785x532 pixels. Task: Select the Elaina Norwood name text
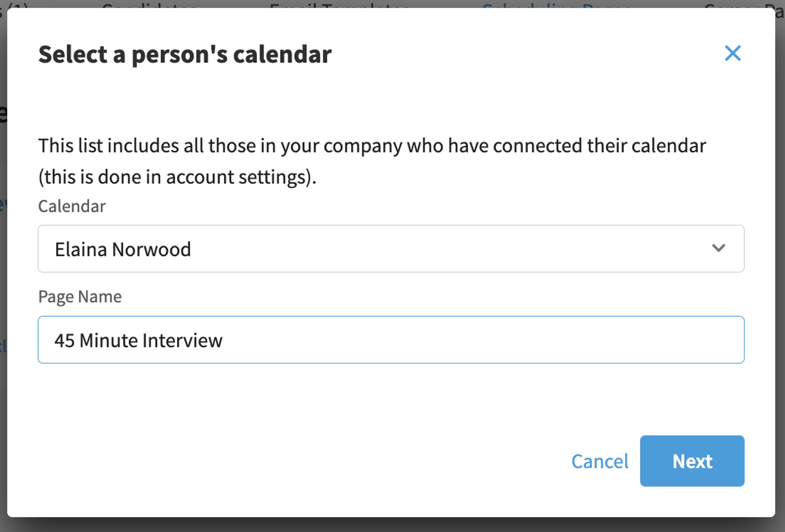(123, 249)
